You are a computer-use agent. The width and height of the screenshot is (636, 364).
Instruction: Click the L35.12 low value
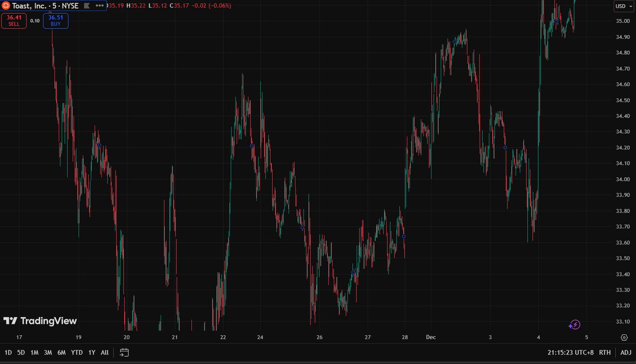click(x=158, y=6)
